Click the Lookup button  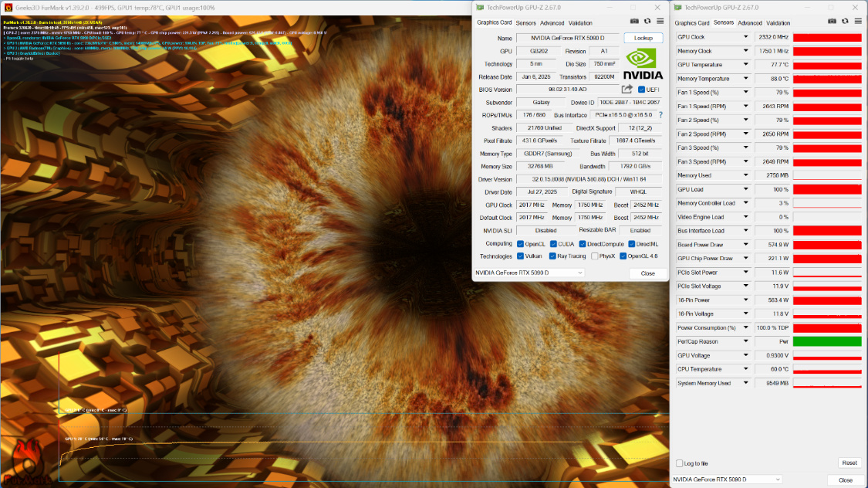pos(643,38)
